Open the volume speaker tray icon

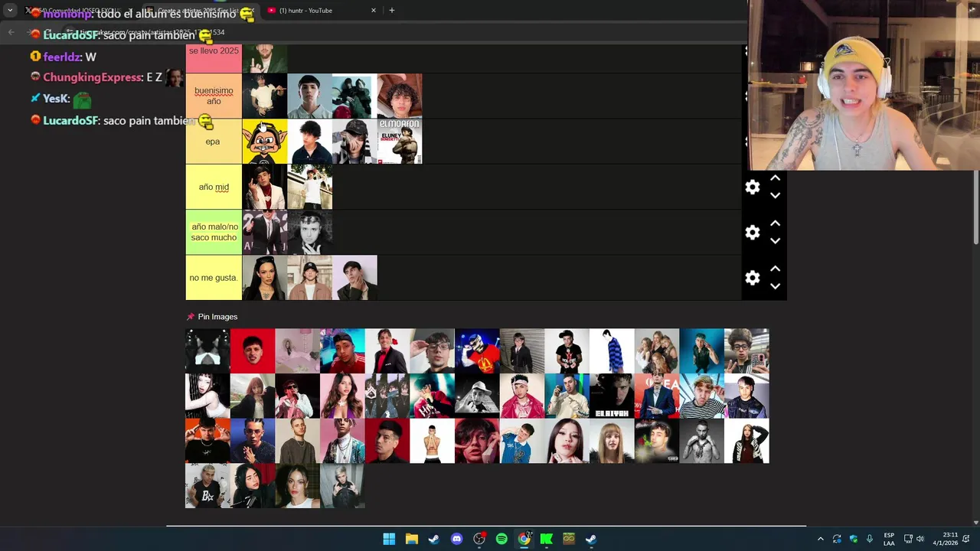coord(920,539)
